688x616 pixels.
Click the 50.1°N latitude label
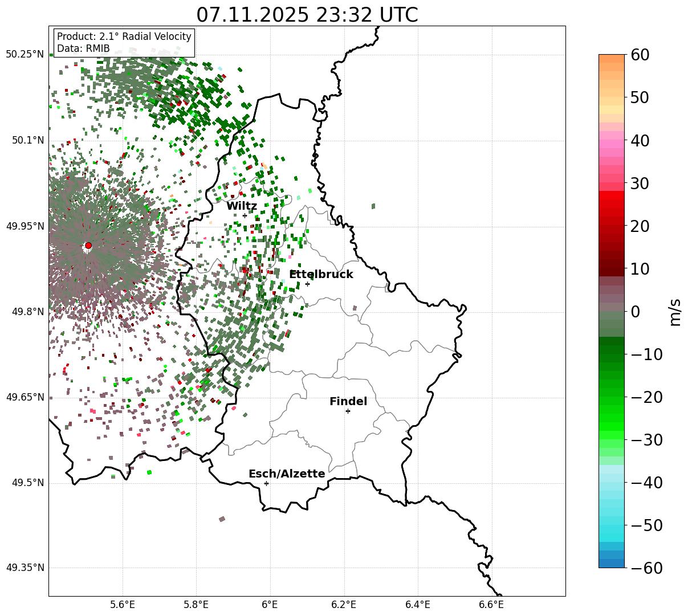click(27, 140)
